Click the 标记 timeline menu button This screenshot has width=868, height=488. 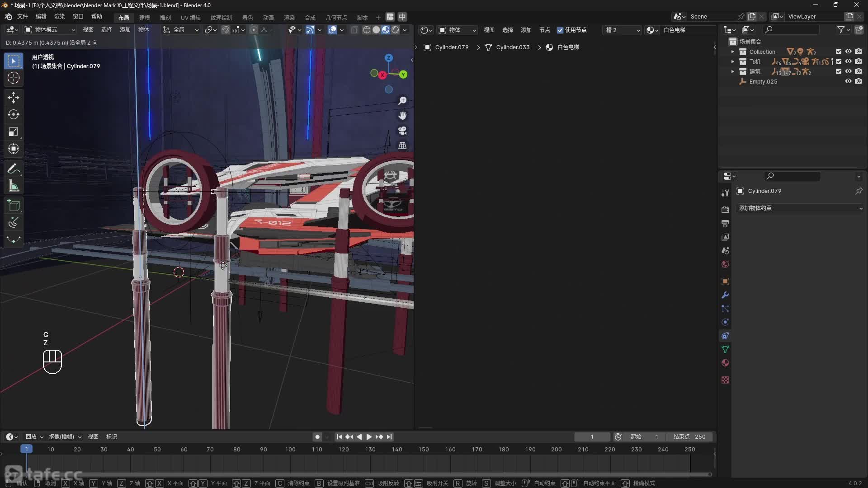click(x=112, y=436)
